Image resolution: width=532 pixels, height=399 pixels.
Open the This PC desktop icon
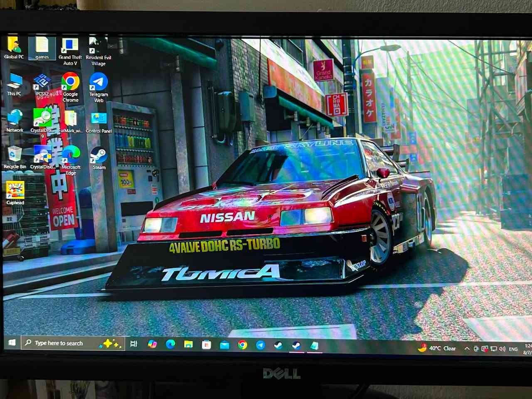click(x=14, y=85)
